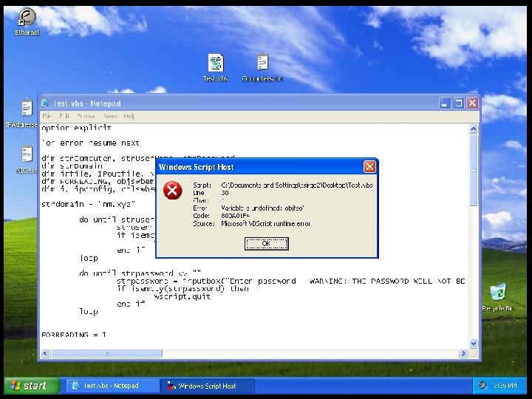Viewport: 532px width, 399px height.
Task: Select the Test.vbs desktop file icon
Action: 216,62
